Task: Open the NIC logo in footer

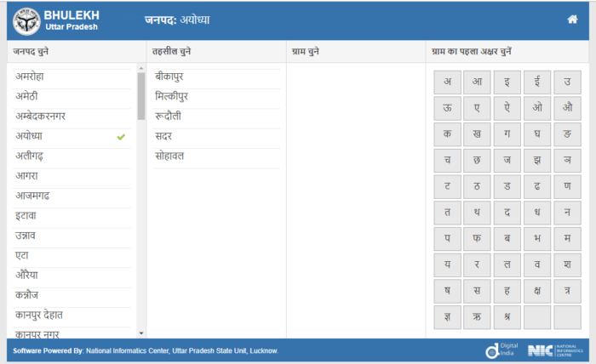Action: tap(555, 350)
